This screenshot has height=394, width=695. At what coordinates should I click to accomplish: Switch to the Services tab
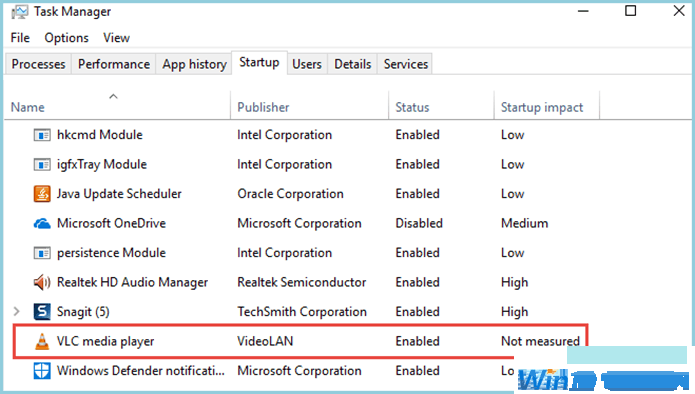pos(406,64)
